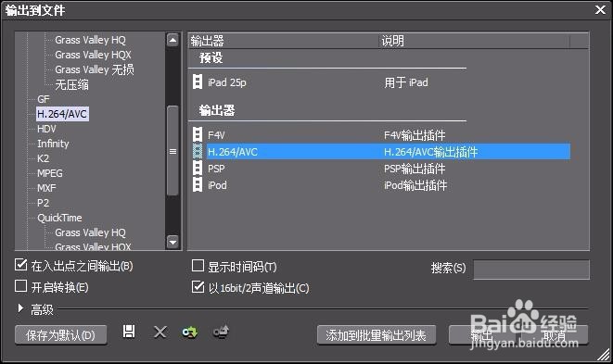Click the 取消 cancel button
Screen dimensions: 613x364
555,335
